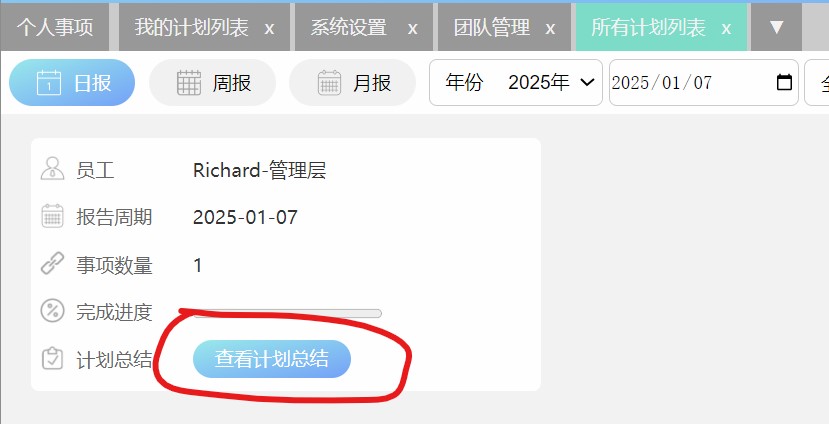Open the tab overflow triangle menu

[776, 27]
